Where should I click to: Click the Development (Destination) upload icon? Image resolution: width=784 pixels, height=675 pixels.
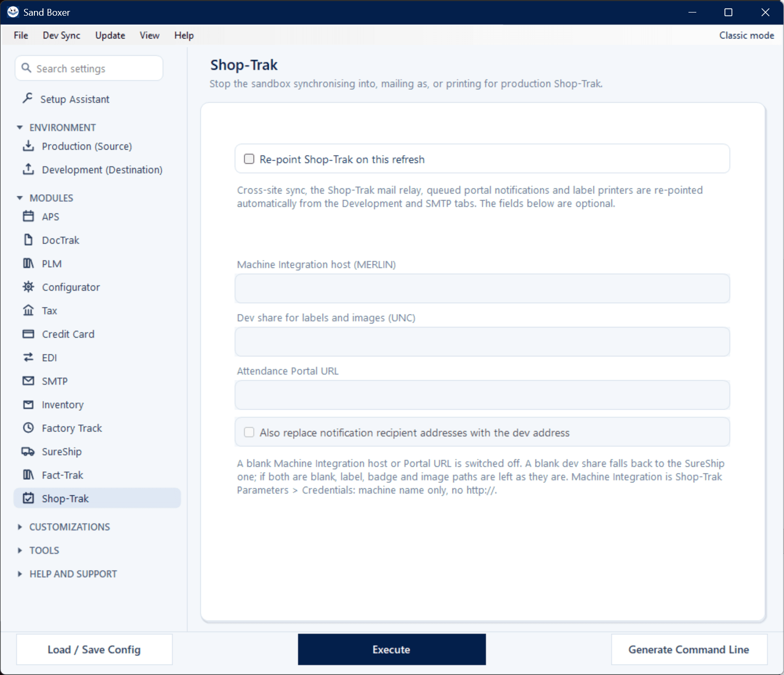coord(29,169)
